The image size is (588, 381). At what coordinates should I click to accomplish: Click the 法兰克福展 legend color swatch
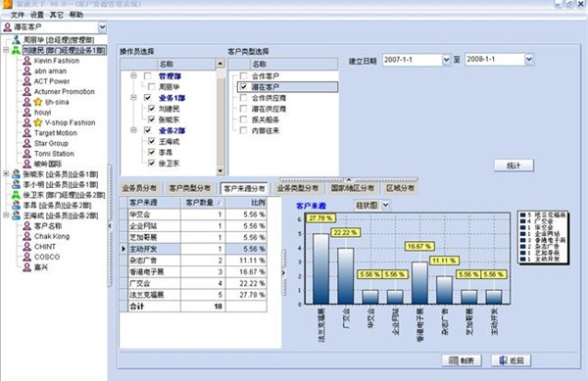522,215
